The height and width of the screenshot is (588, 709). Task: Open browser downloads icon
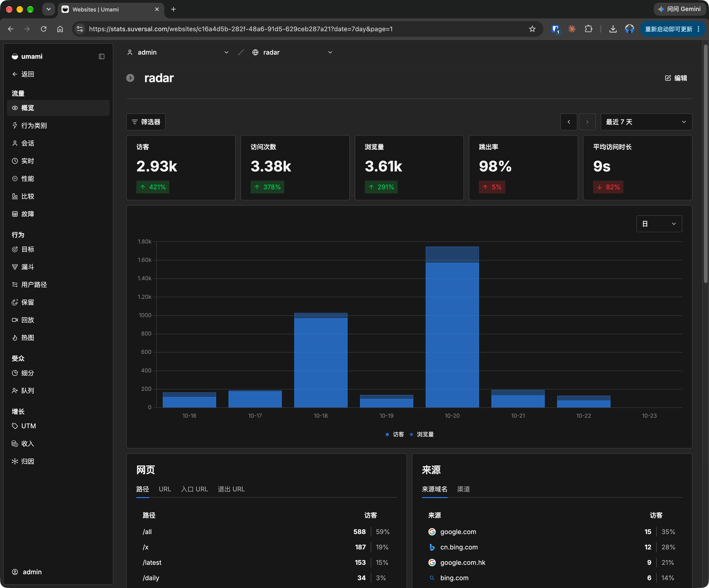coord(613,29)
